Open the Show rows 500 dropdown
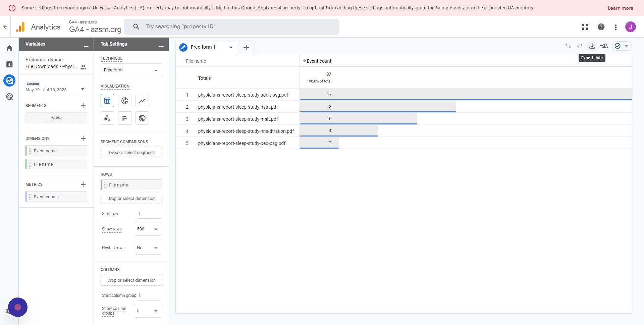The image size is (644, 325). click(x=148, y=229)
